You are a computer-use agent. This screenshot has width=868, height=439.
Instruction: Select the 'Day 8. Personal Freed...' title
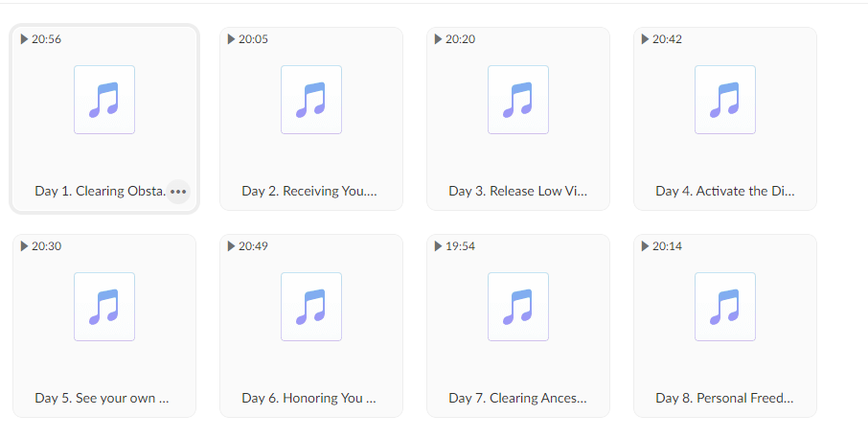[724, 398]
